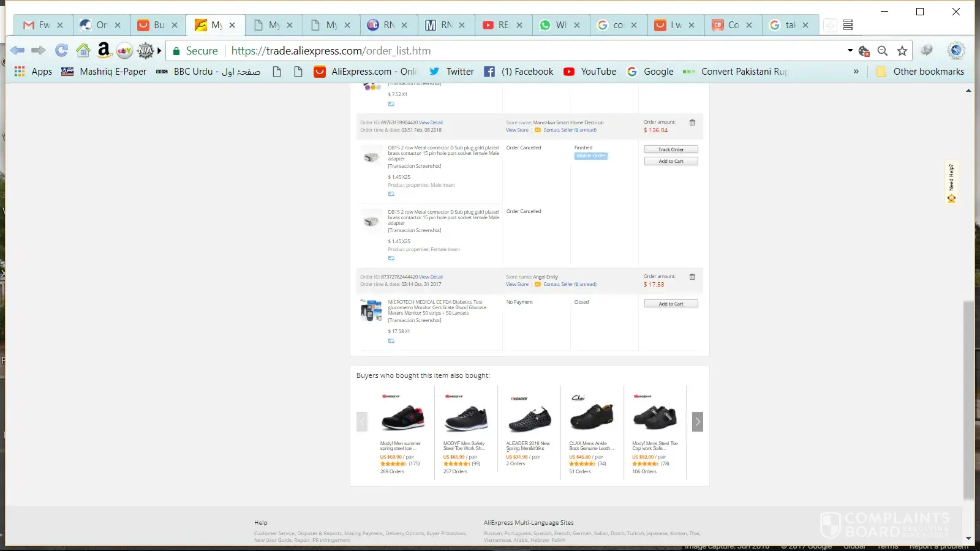Open the MODYF Men Safety shoe thumbnail

(x=466, y=419)
